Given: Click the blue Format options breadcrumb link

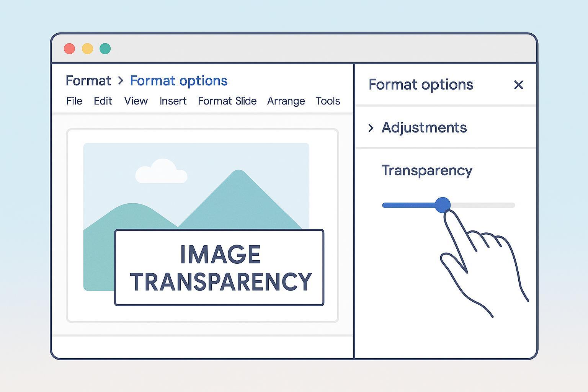Looking at the screenshot, I should click(x=178, y=81).
